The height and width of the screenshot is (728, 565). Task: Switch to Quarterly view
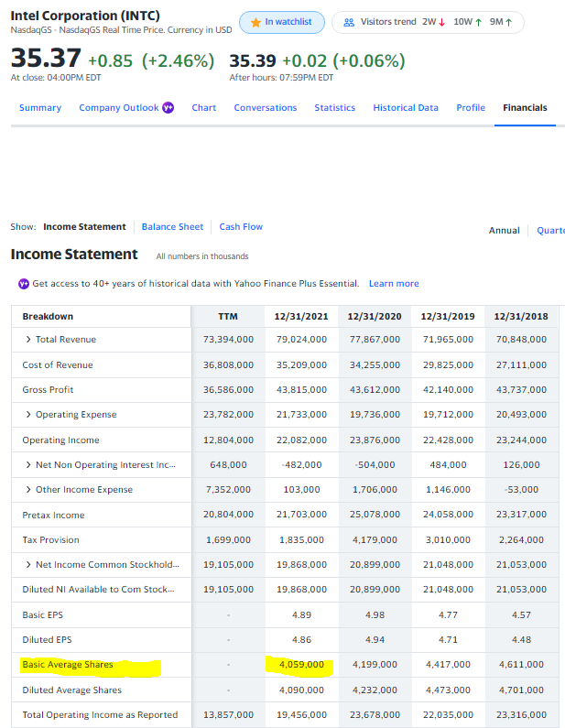point(550,230)
